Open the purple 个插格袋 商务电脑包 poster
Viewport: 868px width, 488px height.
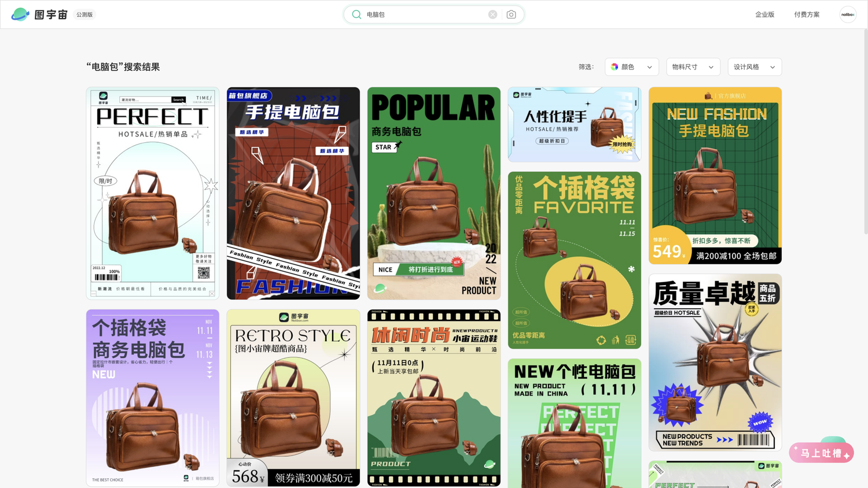[x=153, y=398]
